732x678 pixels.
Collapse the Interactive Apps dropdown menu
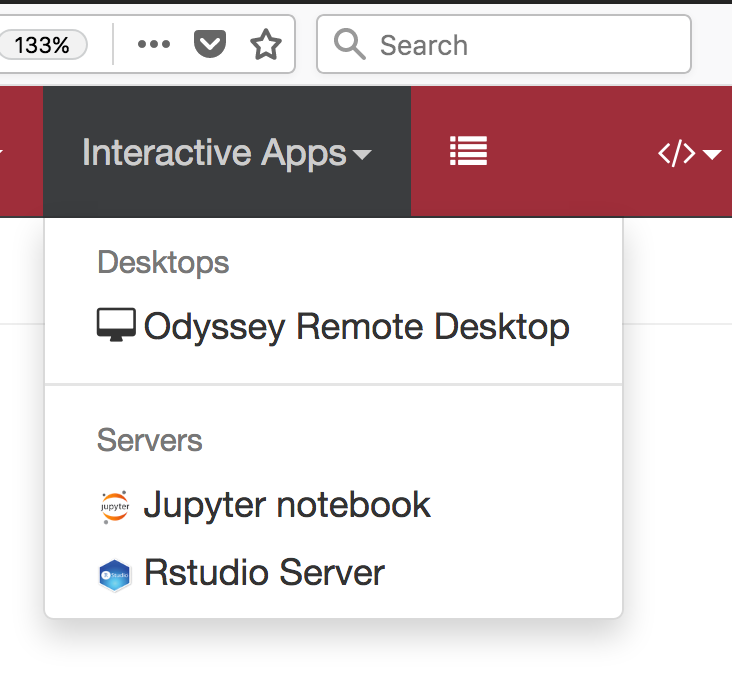[x=227, y=152]
